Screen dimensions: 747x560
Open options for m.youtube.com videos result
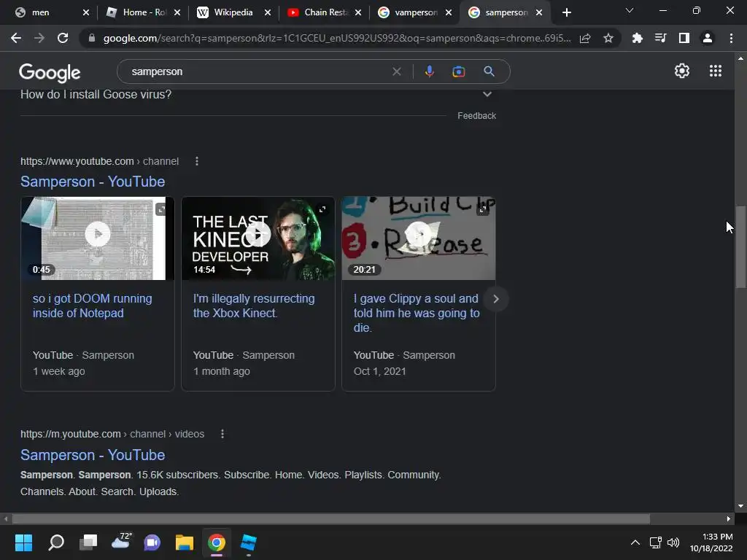(x=222, y=434)
